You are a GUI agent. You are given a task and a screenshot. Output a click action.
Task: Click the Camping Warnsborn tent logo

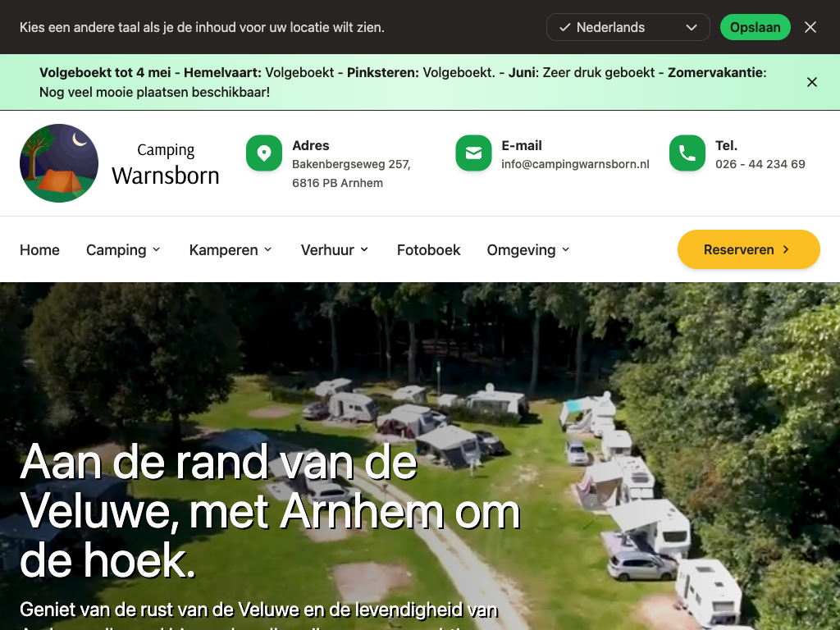point(59,163)
